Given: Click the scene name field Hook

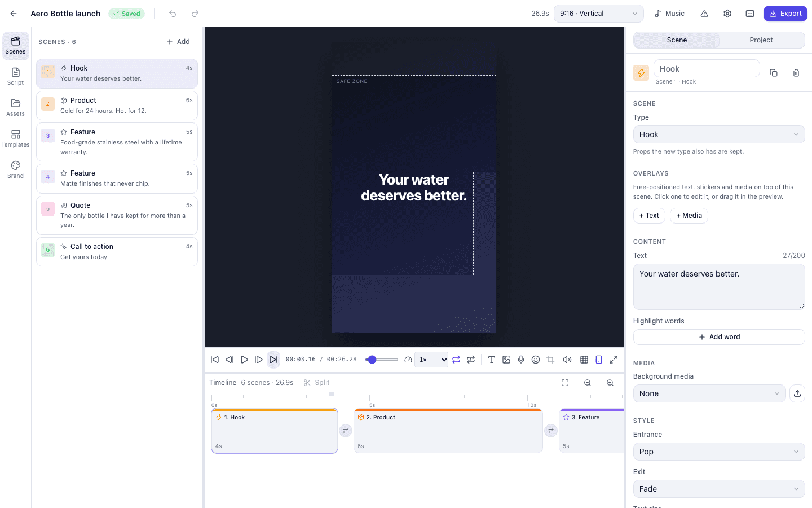Looking at the screenshot, I should 707,69.
